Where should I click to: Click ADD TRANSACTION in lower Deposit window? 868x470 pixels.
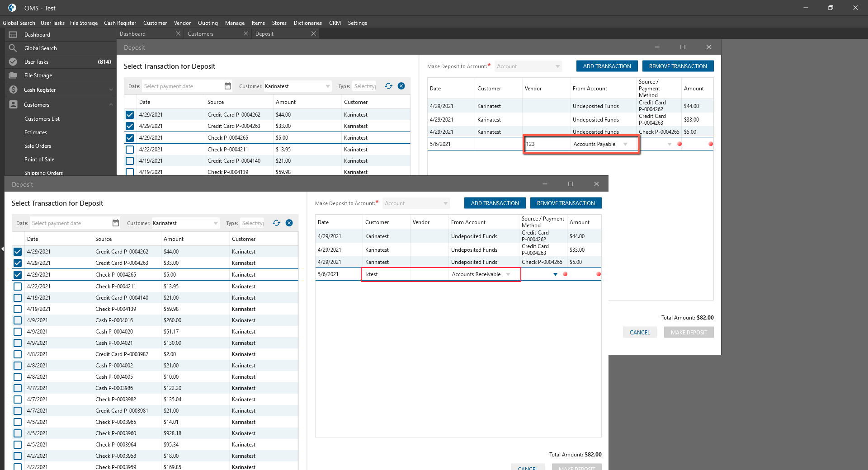[495, 203]
